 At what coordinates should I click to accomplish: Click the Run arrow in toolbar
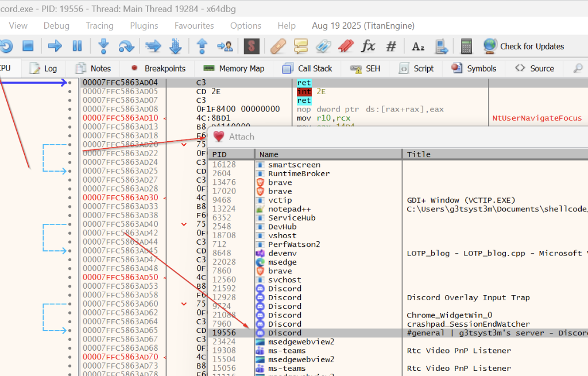click(x=55, y=46)
